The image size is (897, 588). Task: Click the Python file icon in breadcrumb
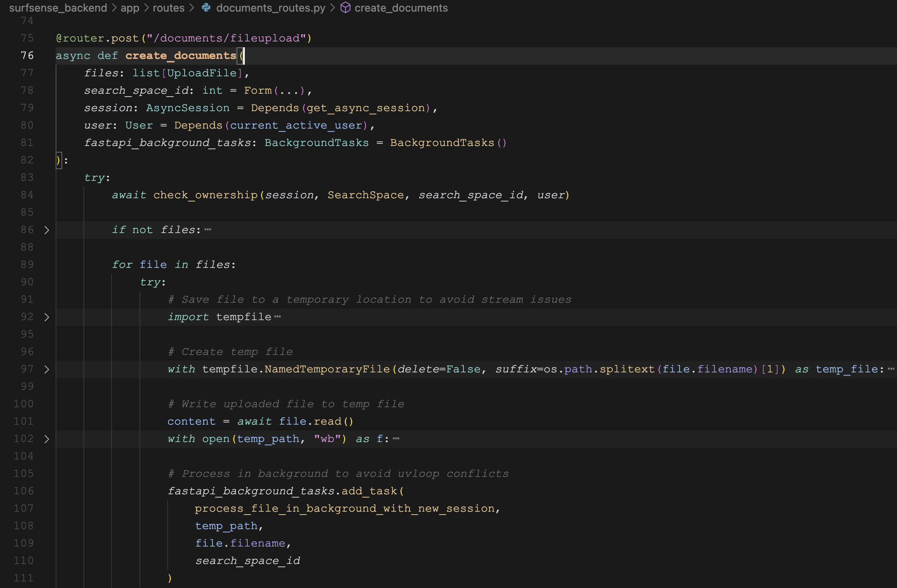tap(206, 8)
